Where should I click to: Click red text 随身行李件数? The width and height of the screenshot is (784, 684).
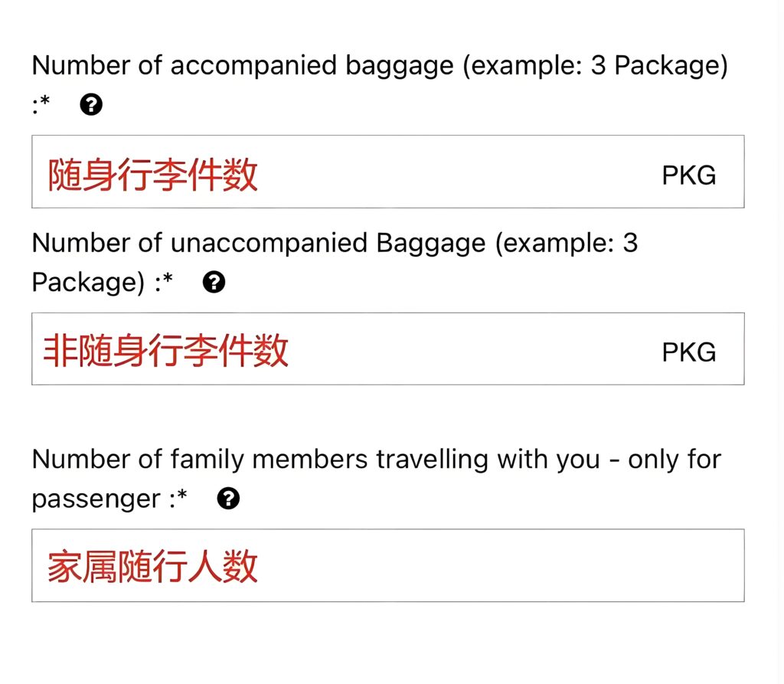click(x=153, y=175)
